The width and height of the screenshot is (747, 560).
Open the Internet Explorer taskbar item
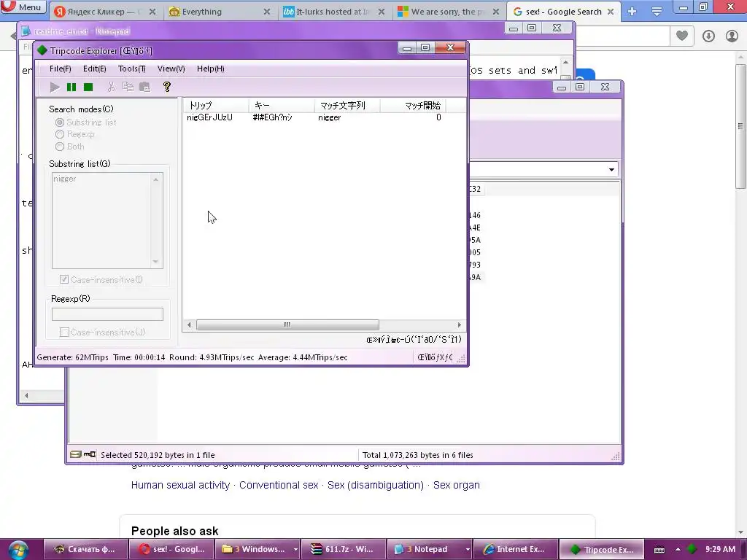(516, 549)
